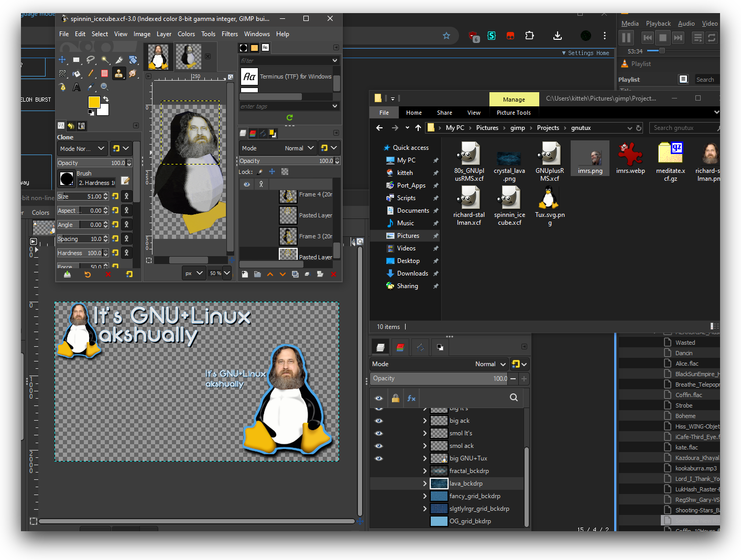Click the yellow foreground color swatch
The height and width of the screenshot is (560, 741).
(x=94, y=102)
